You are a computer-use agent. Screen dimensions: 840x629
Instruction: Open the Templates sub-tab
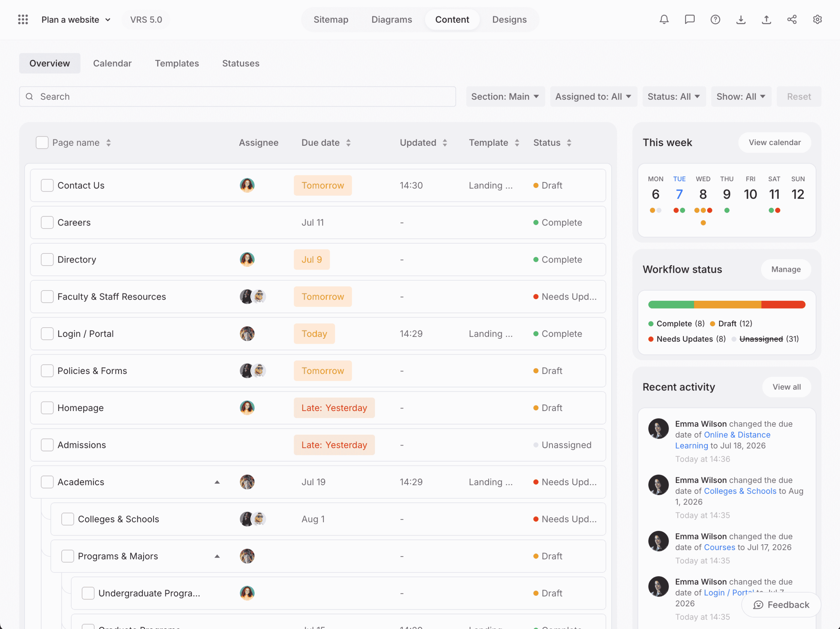[177, 63]
